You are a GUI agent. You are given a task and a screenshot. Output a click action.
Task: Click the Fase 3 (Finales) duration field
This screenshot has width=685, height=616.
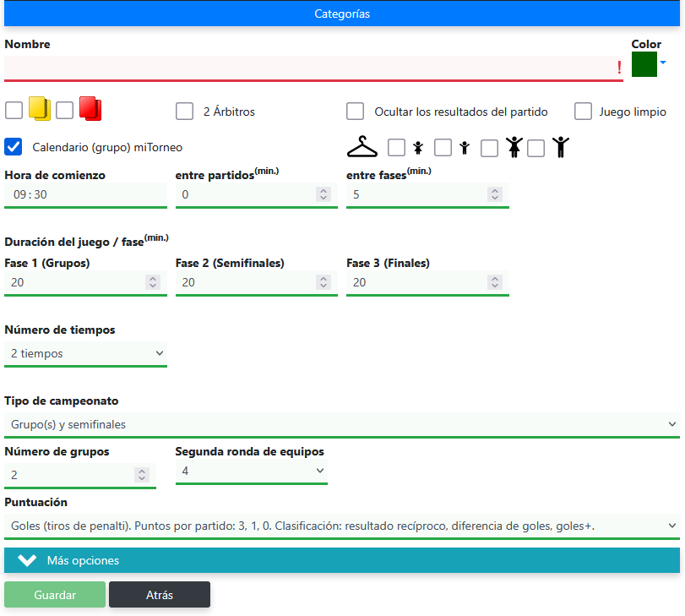click(427, 283)
